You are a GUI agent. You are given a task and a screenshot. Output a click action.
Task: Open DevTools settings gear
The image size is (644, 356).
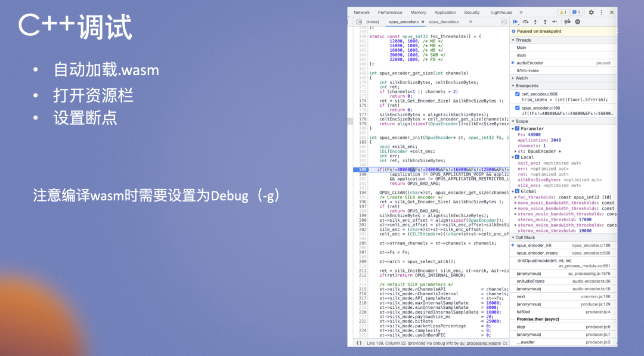[x=591, y=13]
